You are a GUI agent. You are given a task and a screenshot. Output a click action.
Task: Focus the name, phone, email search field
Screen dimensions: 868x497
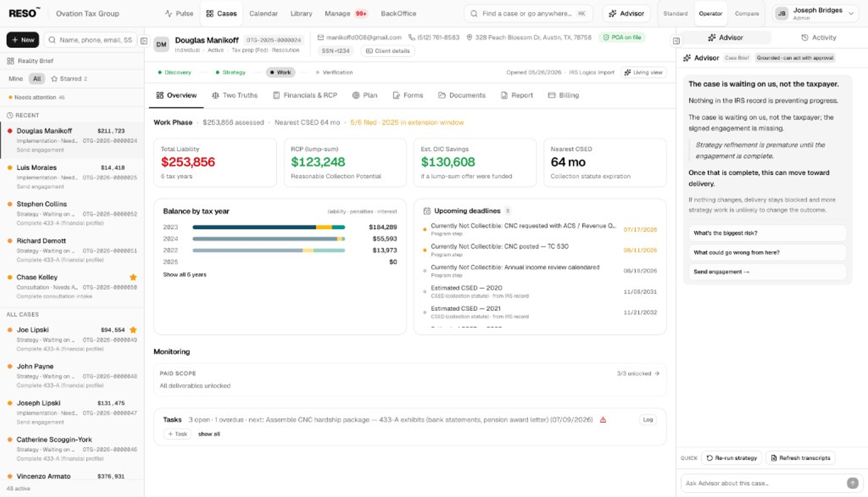(90, 40)
